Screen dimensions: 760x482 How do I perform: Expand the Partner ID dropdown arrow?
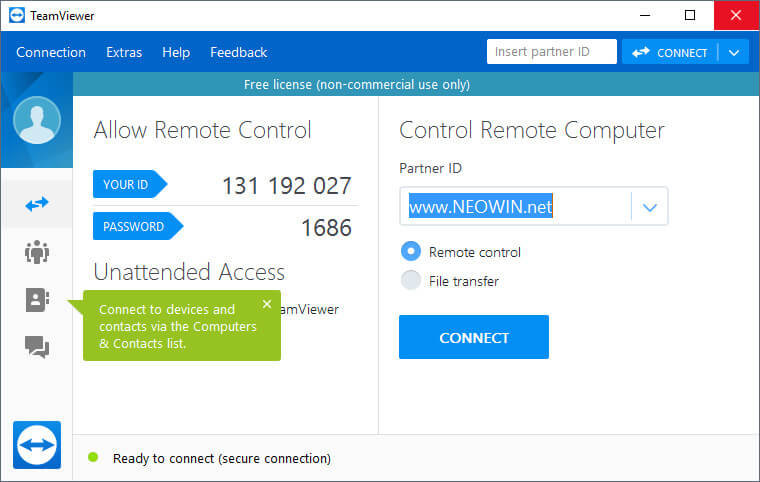(x=649, y=207)
